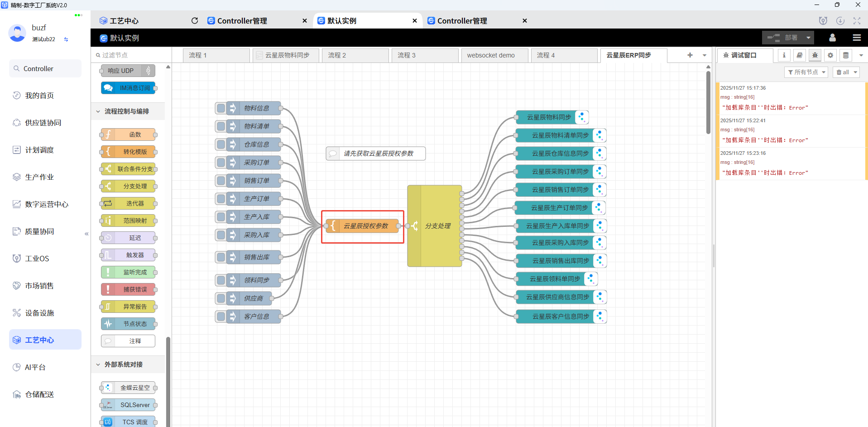The width and height of the screenshot is (868, 427).
Task: Open the hamburger main menu
Action: click(x=857, y=38)
